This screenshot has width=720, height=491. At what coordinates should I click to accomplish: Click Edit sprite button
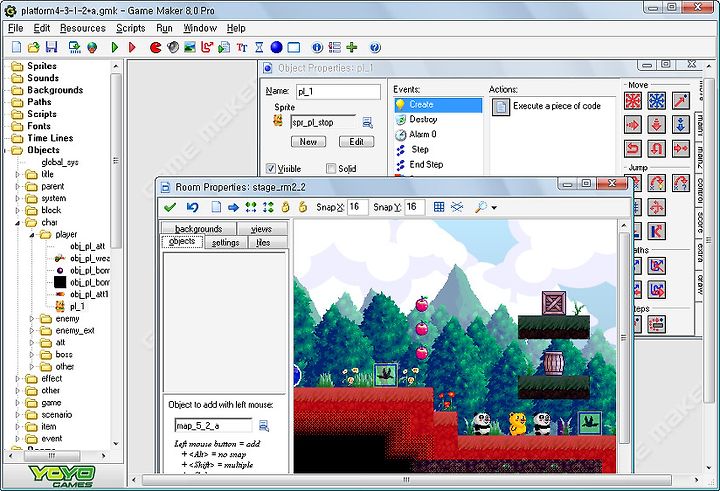pos(356,142)
